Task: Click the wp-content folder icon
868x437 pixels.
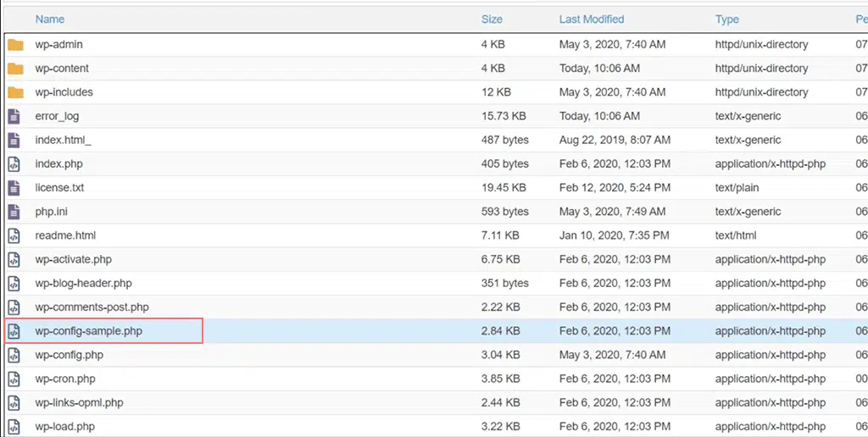Action: coord(15,69)
